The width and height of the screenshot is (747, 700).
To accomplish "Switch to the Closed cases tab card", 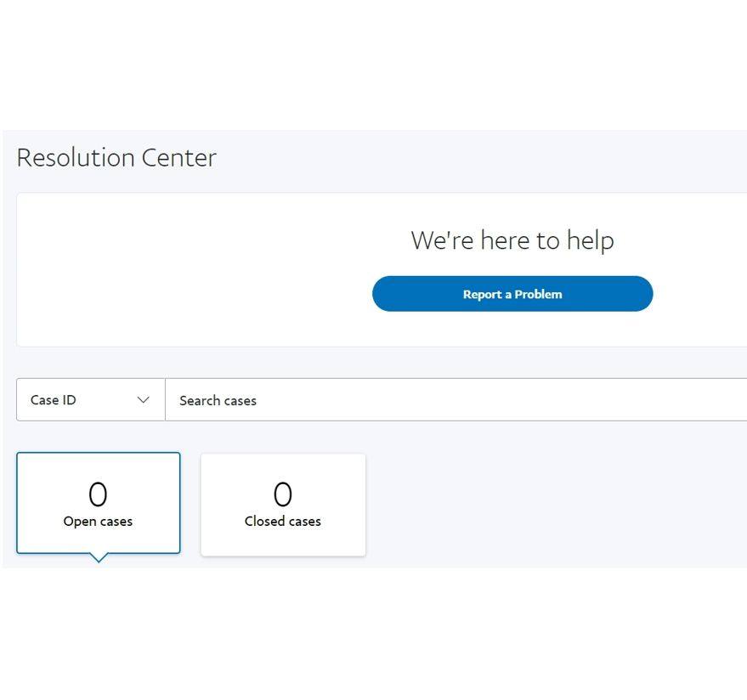I will tap(283, 505).
